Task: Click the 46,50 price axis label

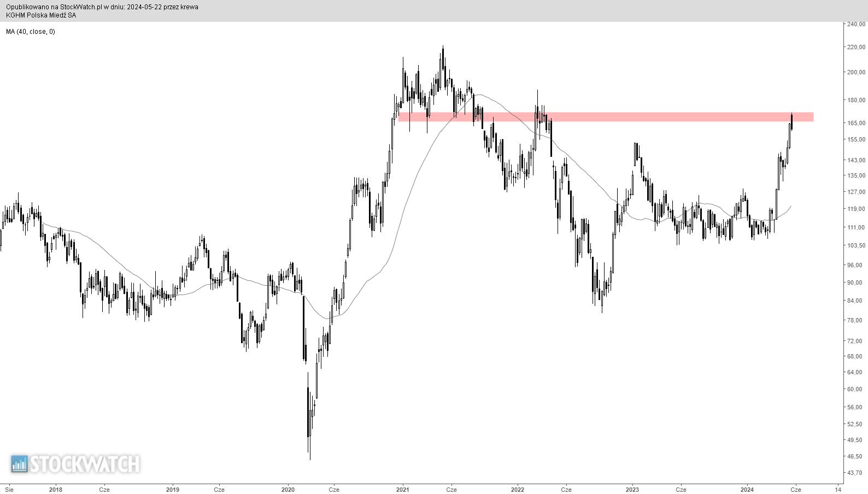Action: pos(854,456)
